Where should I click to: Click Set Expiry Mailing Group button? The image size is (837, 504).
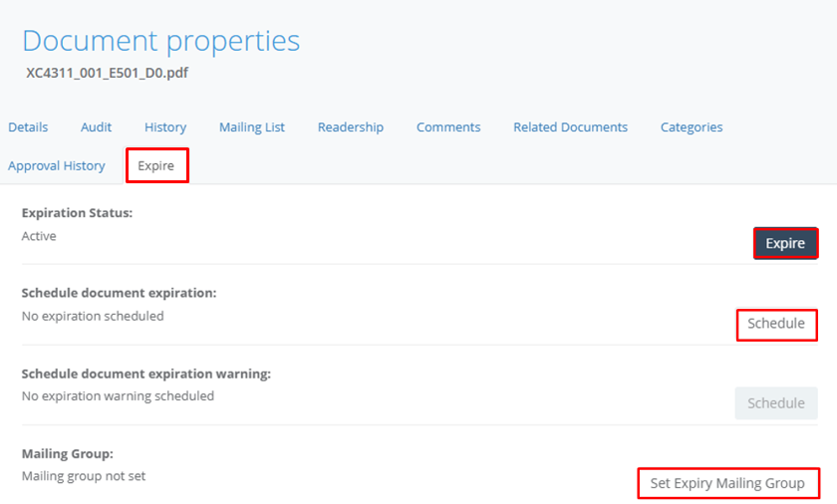click(x=727, y=483)
